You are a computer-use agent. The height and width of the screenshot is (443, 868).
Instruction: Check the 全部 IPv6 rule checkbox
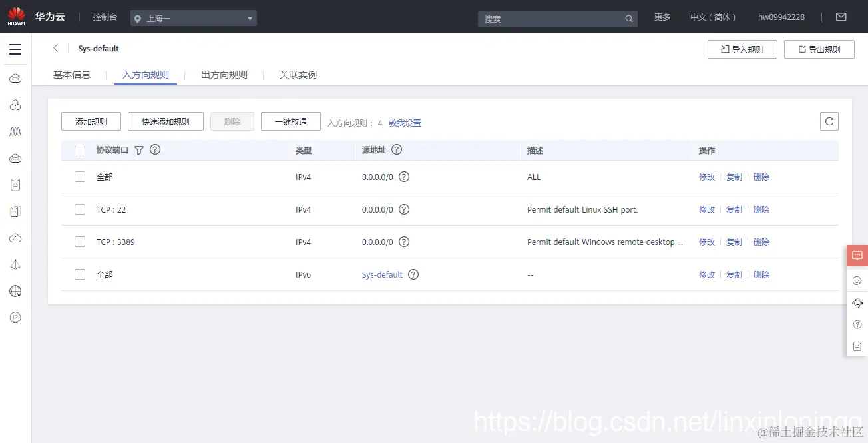(80, 274)
